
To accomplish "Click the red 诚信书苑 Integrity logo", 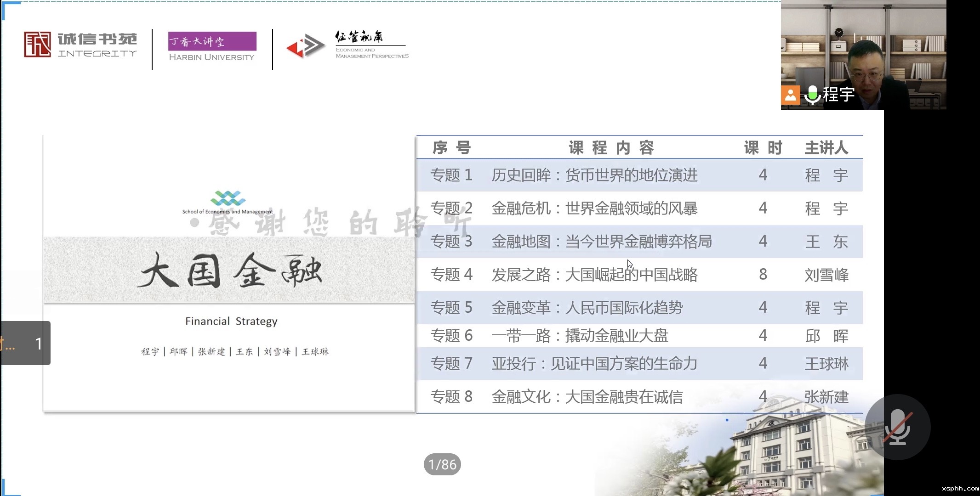I will 38,45.
